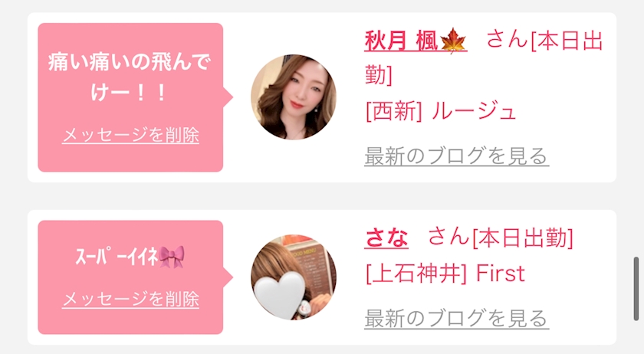Click さん[本日出勤] status next to さな
The height and width of the screenshot is (354, 644).
(500, 238)
